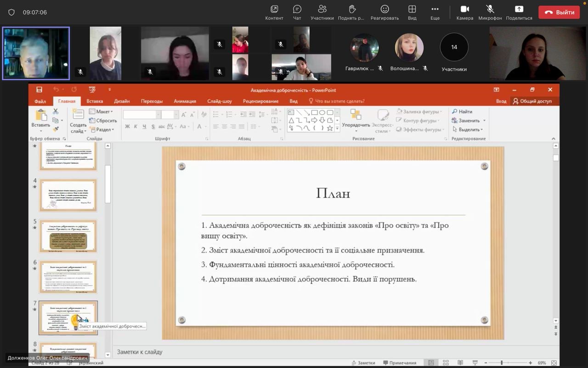Click the Share screen icon
588x368 pixels.
[x=519, y=12]
